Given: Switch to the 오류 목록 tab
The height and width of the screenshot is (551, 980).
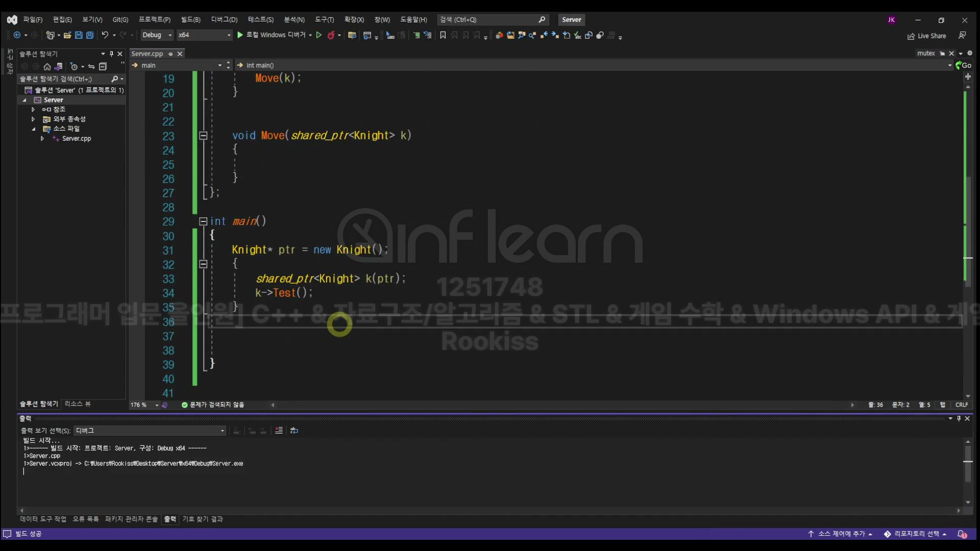Looking at the screenshot, I should point(85,519).
